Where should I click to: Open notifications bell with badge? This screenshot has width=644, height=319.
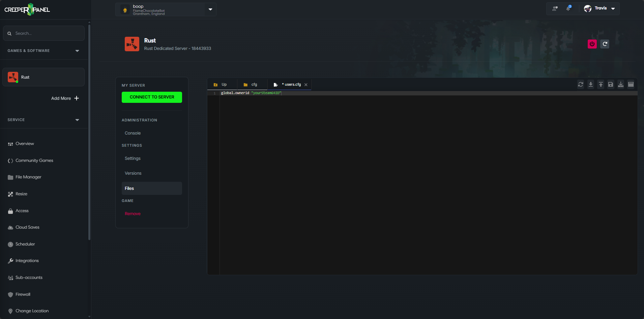coord(568,8)
